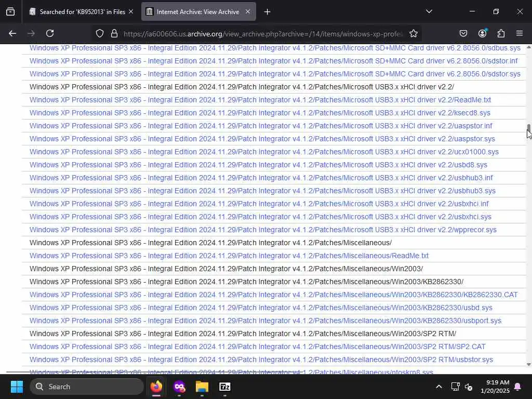This screenshot has height=399, width=532.
Task: List all tabs dropdown arrow
Action: (x=429, y=11)
